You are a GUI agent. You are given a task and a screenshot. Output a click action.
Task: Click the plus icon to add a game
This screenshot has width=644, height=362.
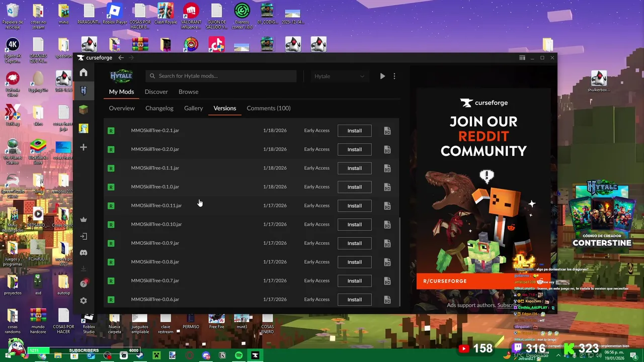(84, 147)
